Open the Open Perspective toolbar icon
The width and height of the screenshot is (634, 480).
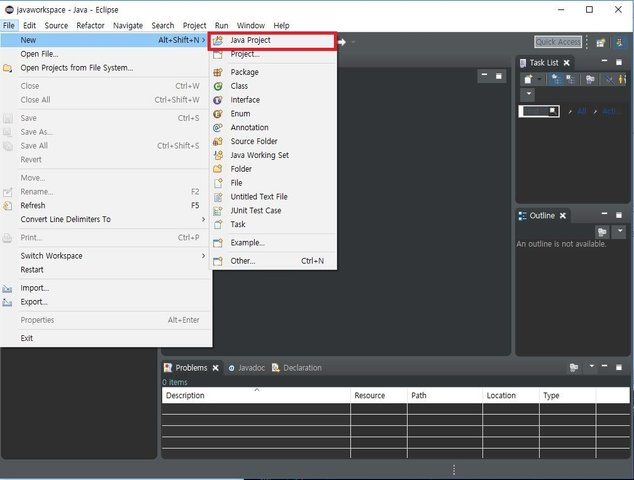click(x=600, y=42)
